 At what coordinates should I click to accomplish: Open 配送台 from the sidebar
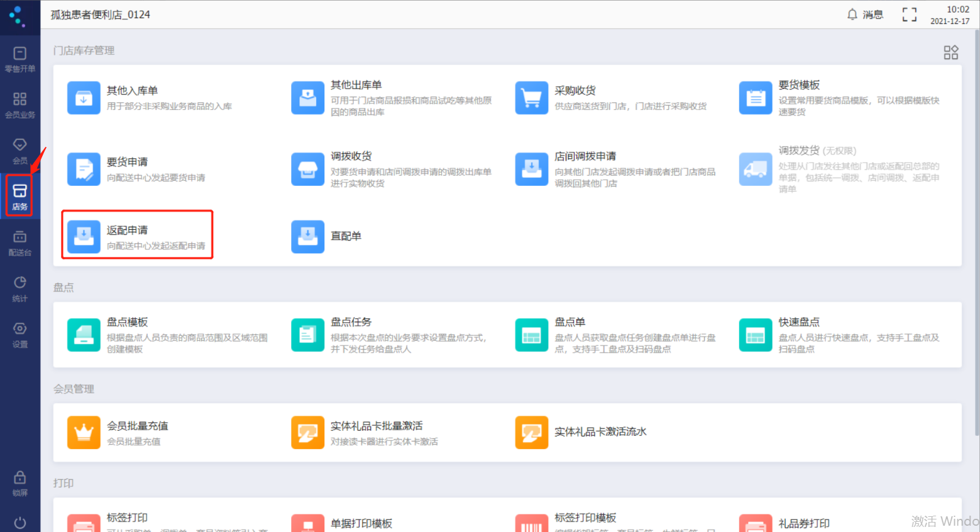point(20,244)
